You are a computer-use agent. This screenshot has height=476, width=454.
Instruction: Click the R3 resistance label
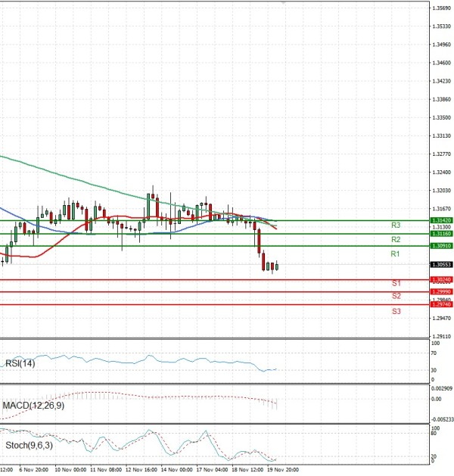click(x=395, y=226)
